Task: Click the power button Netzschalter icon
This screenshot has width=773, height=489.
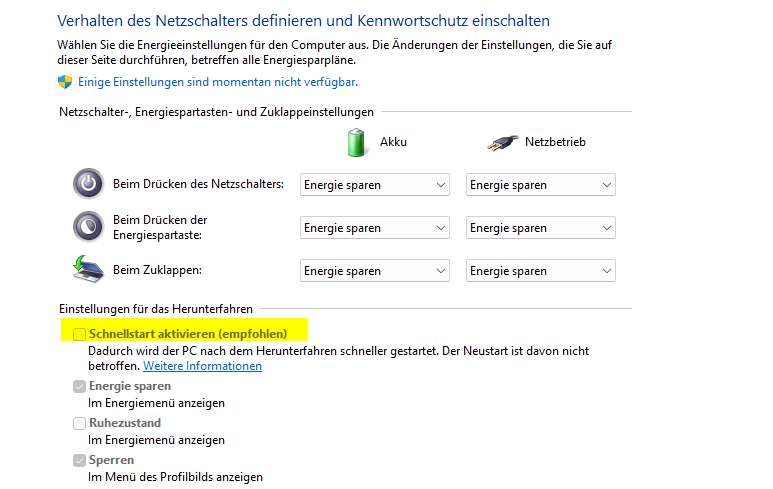Action: pos(88,184)
